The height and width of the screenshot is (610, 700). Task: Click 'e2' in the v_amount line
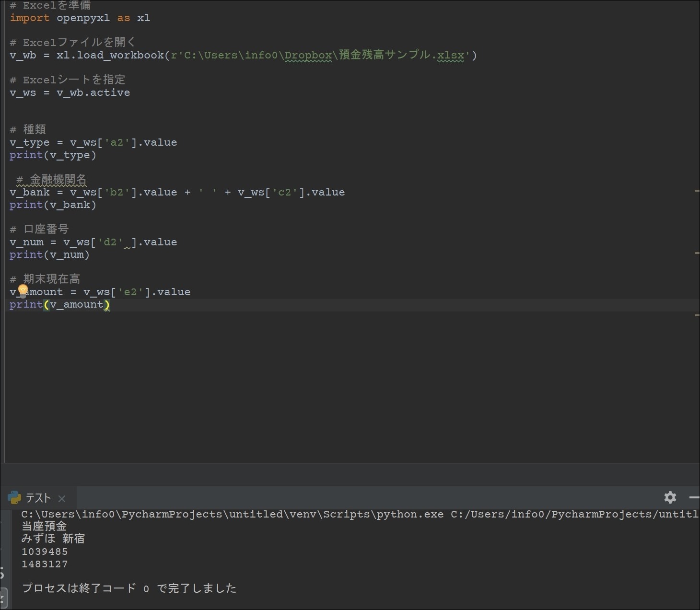(130, 292)
